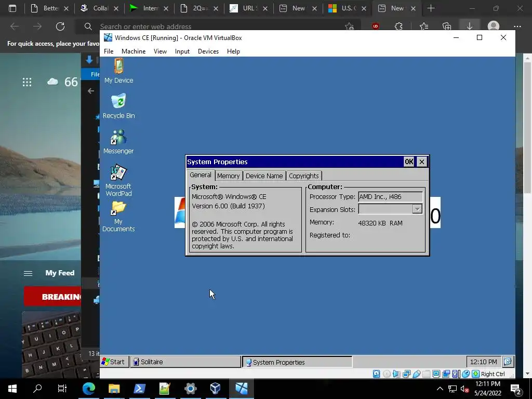Open the Device Name tab

coord(264,176)
